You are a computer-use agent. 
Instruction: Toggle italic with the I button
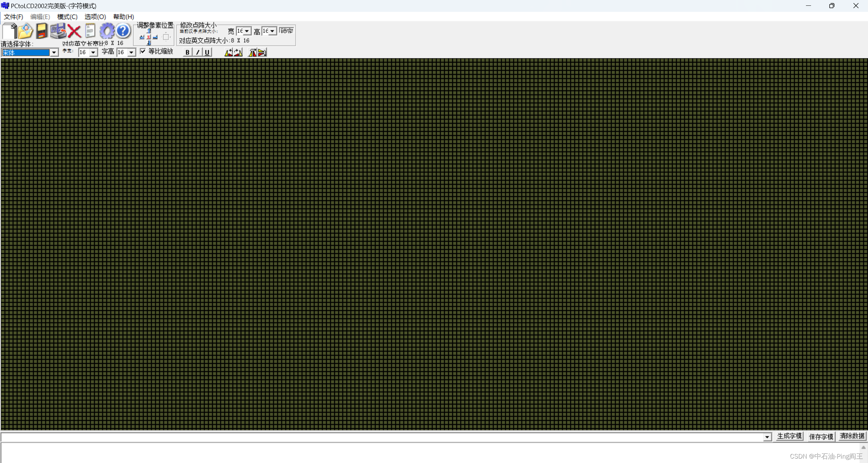197,52
